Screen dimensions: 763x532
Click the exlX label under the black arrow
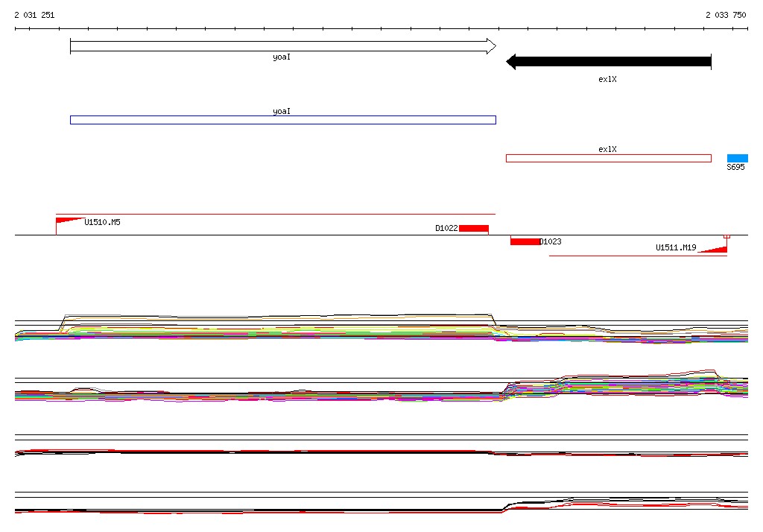tap(607, 79)
